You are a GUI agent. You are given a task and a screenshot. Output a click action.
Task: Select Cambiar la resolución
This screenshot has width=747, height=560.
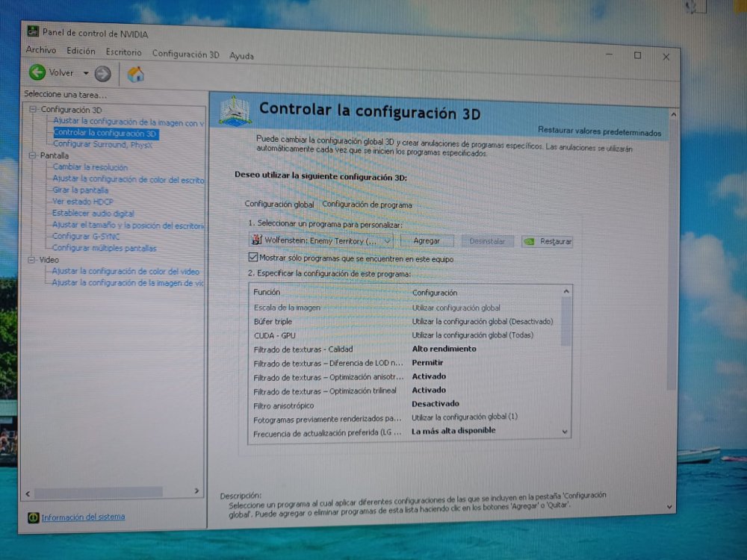pos(90,167)
